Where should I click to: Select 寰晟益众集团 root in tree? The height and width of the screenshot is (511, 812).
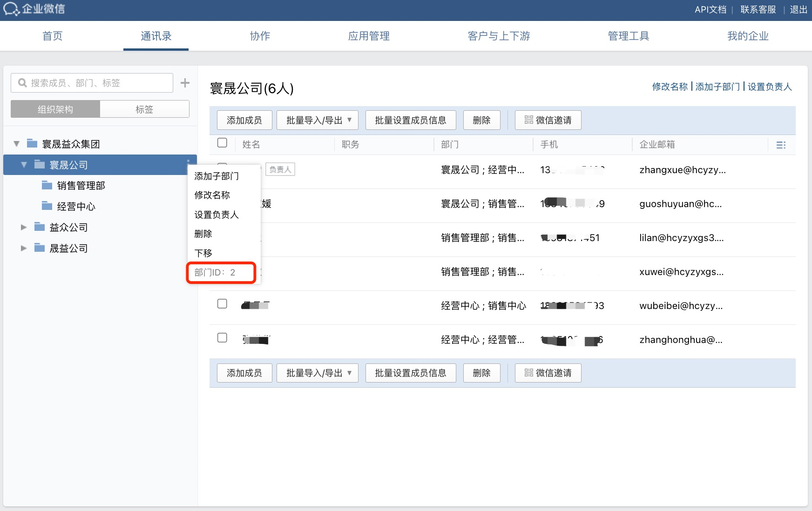(71, 144)
